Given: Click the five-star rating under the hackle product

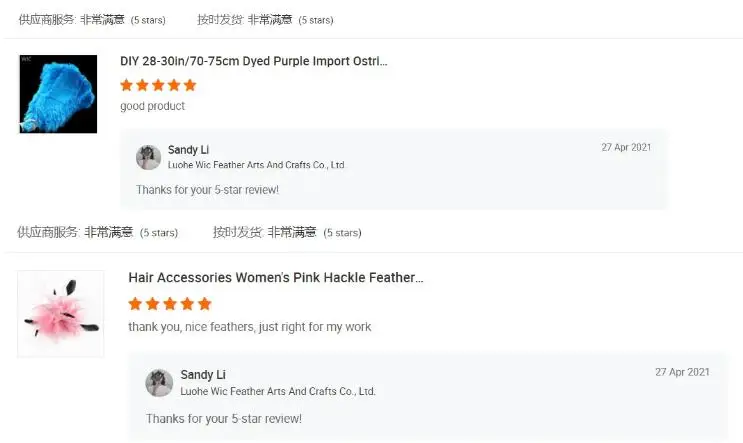Looking at the screenshot, I should click(170, 304).
